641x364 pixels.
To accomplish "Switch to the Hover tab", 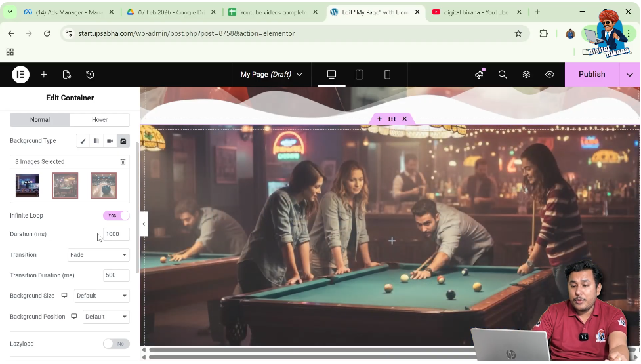I will point(100,120).
